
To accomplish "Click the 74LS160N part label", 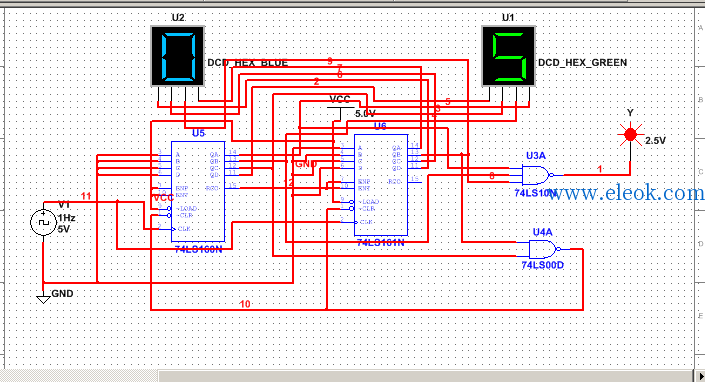I will pyautogui.click(x=198, y=249).
